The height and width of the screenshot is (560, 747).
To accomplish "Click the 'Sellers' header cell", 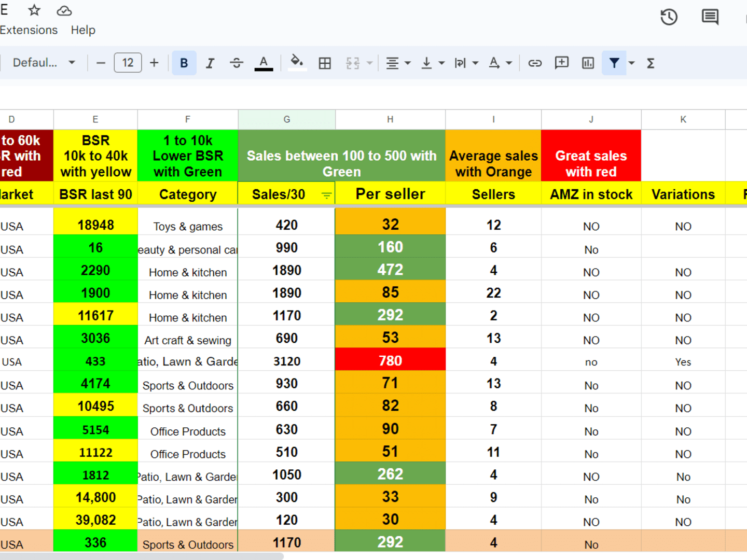I will (493, 194).
